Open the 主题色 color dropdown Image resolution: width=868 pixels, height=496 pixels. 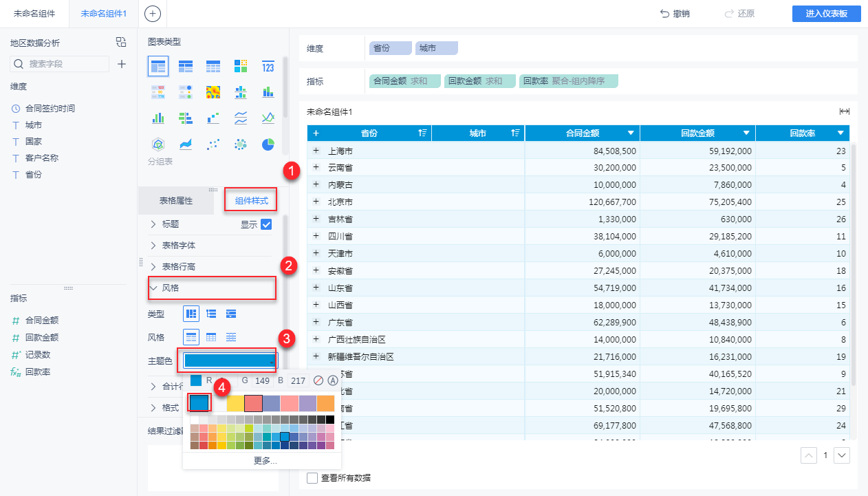230,360
